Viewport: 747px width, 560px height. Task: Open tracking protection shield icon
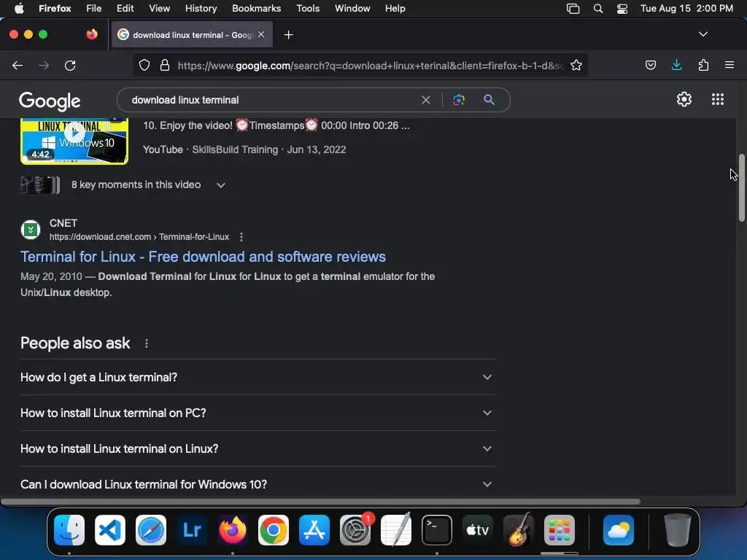(x=144, y=65)
